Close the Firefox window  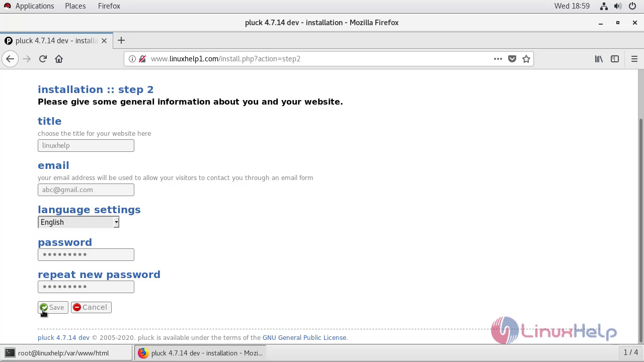point(634,23)
